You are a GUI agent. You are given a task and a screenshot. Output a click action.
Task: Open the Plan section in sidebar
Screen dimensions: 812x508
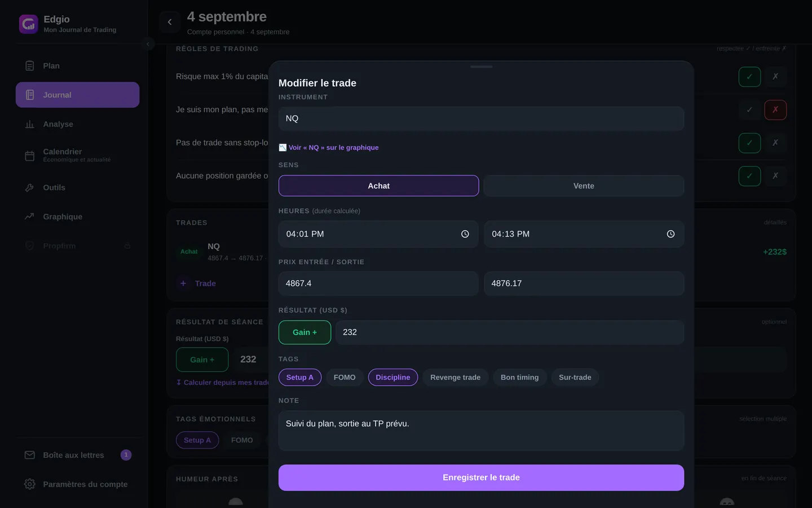(x=78, y=66)
